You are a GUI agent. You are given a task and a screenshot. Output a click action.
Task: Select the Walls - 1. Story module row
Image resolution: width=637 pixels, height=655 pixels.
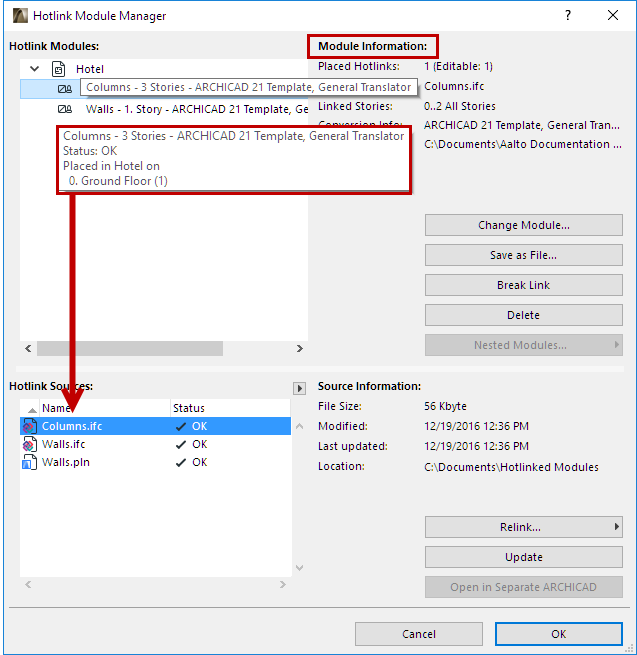point(164,109)
